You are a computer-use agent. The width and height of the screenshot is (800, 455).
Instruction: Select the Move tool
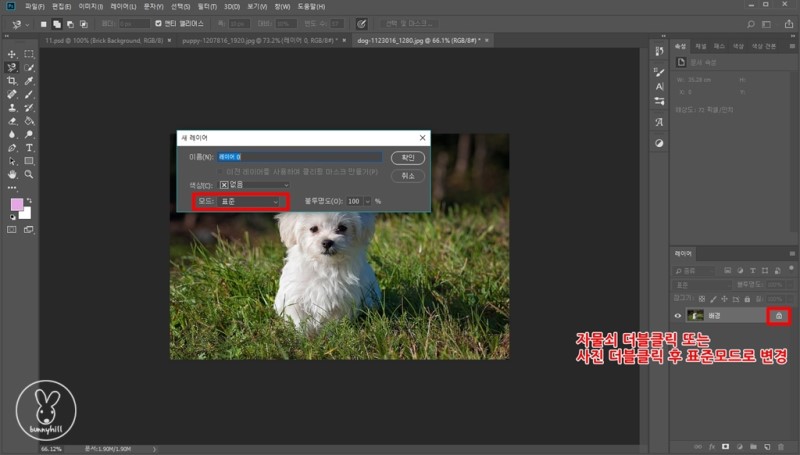[12, 54]
